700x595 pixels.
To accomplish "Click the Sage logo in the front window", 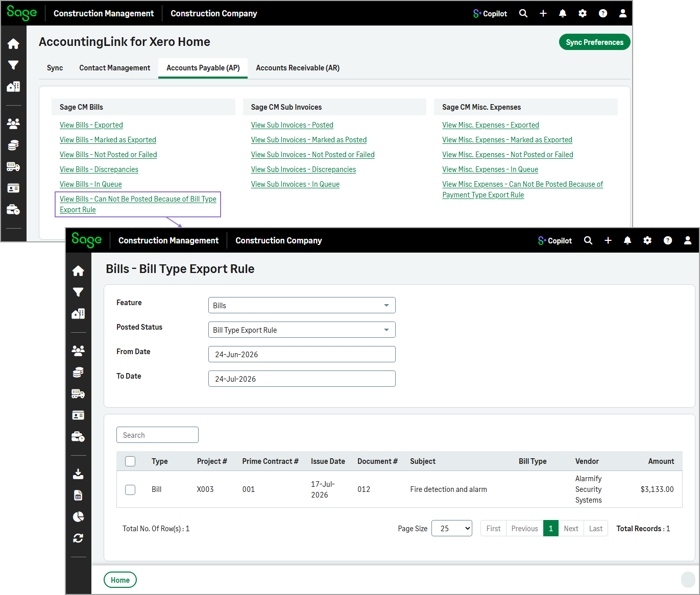I will pos(87,240).
